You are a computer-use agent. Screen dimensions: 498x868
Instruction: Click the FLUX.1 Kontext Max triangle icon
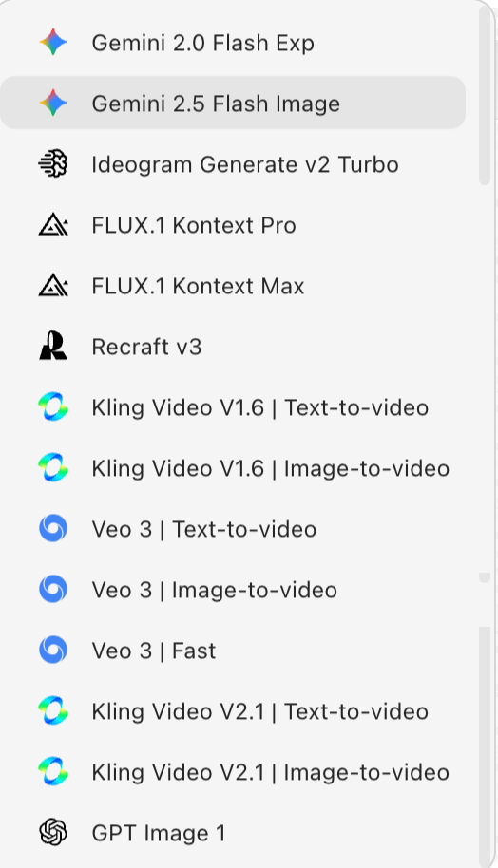click(x=53, y=286)
